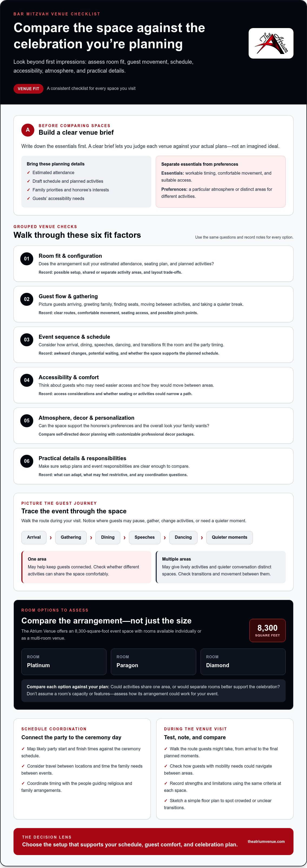Click the 04 Accessibility number badge

27,380
